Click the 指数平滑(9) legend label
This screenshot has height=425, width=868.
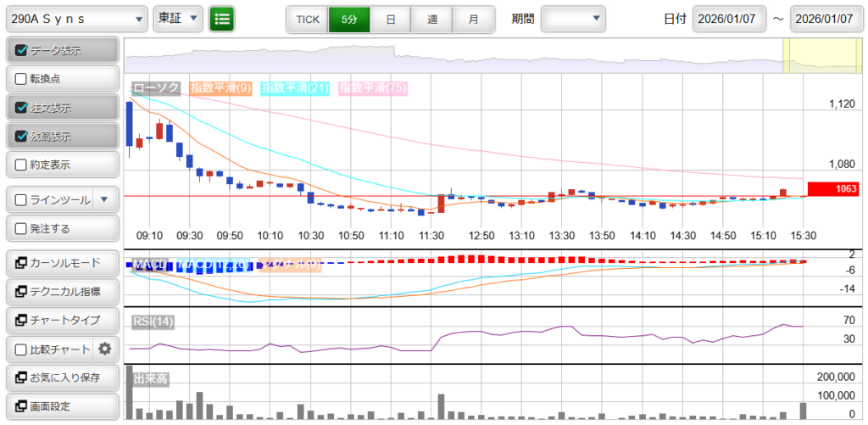(x=220, y=87)
